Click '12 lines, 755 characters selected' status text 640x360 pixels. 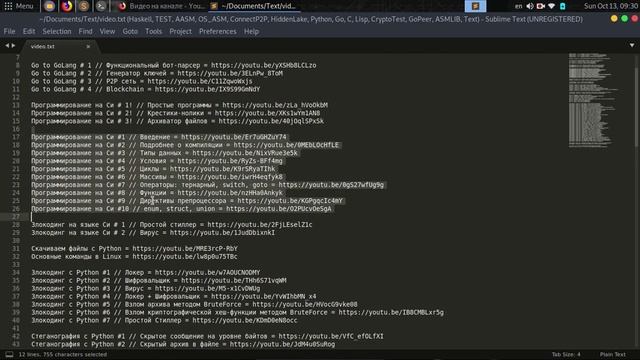click(63, 354)
